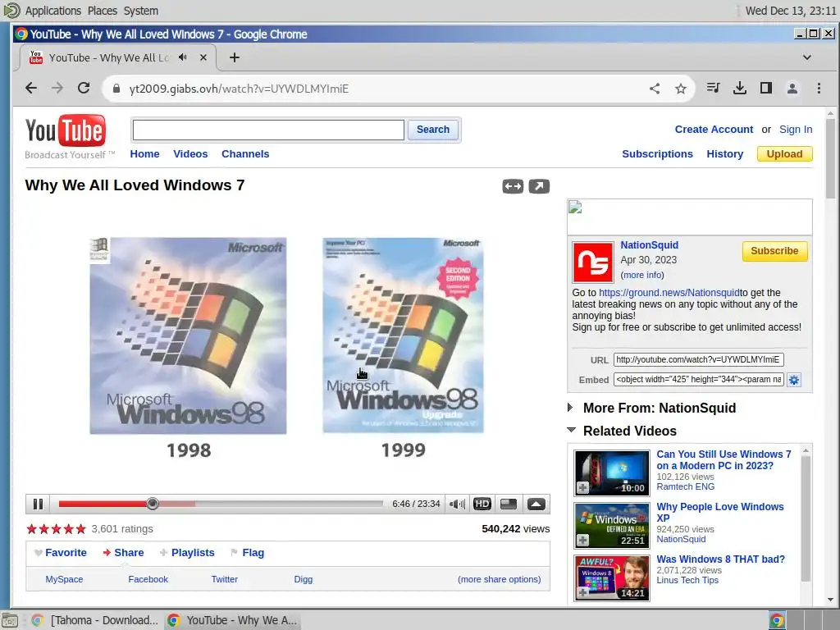Add Windows 7 2023 video to queue plus icon

click(x=583, y=487)
